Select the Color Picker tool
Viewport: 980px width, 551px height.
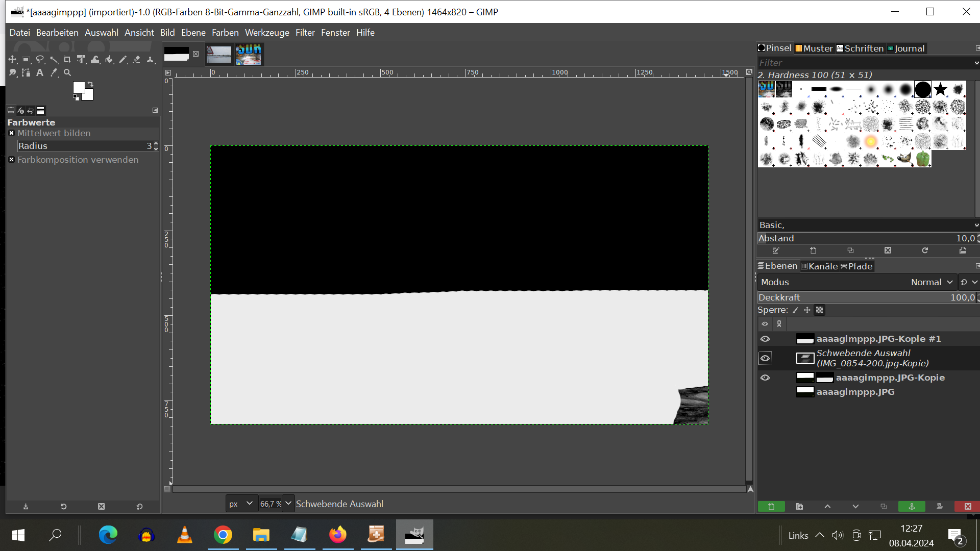point(54,73)
